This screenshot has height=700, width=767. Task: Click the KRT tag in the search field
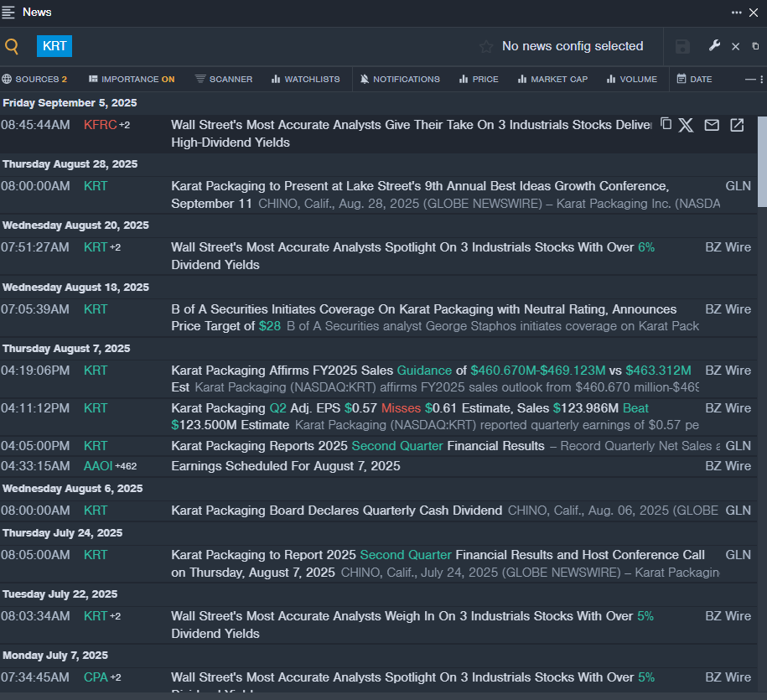tap(54, 46)
